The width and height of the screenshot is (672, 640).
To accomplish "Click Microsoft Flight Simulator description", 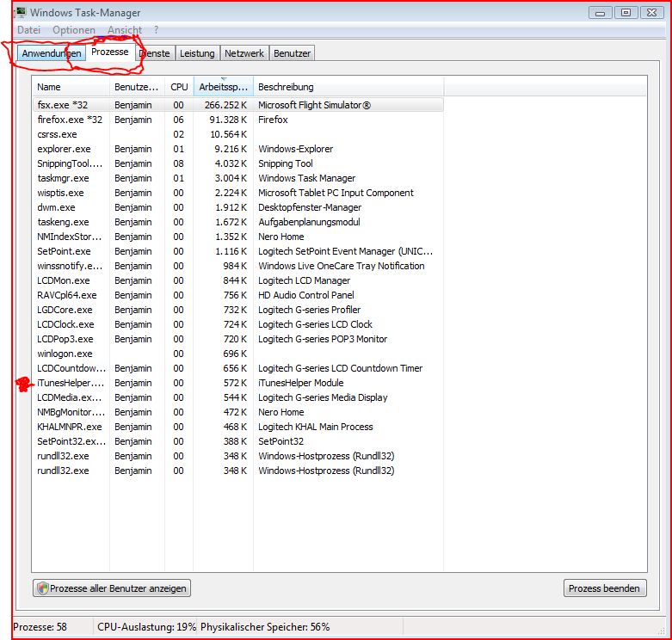I will point(315,105).
